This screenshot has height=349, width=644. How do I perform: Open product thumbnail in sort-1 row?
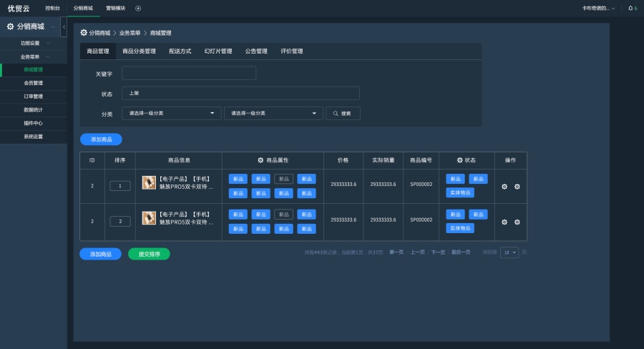(x=149, y=182)
